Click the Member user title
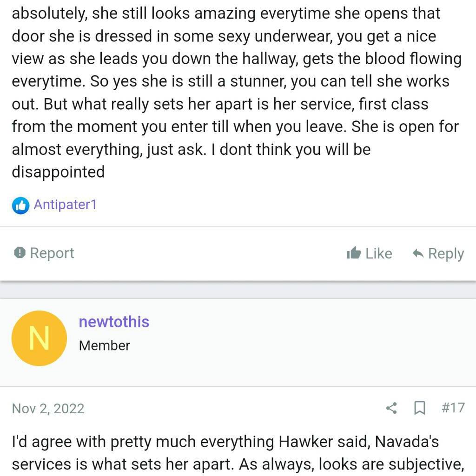Viewport: 476px width, 476px height. tap(105, 345)
